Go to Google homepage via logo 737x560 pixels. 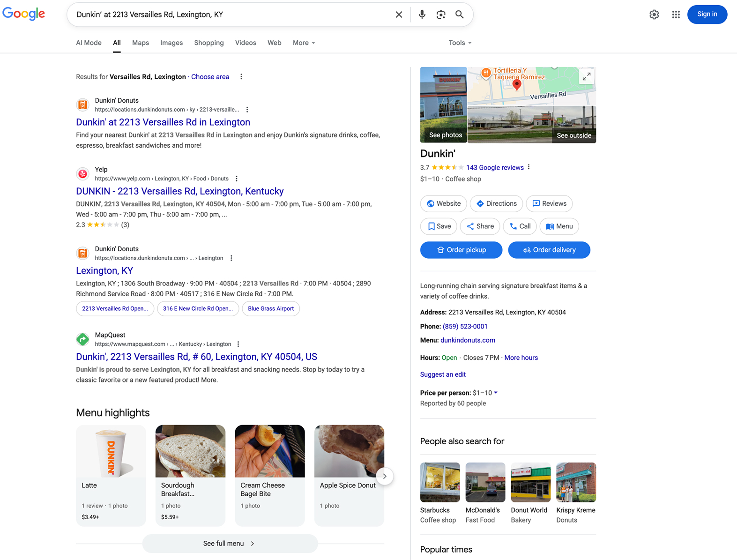coord(24,14)
